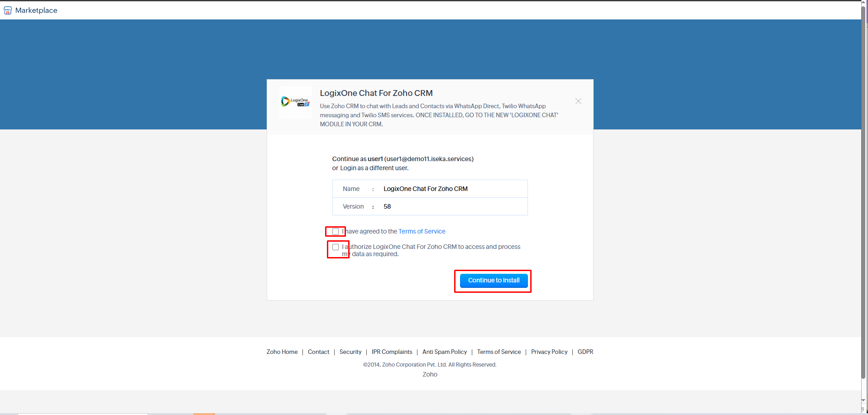868x415 pixels.
Task: Open Zoho Home footer link
Action: pos(282,352)
